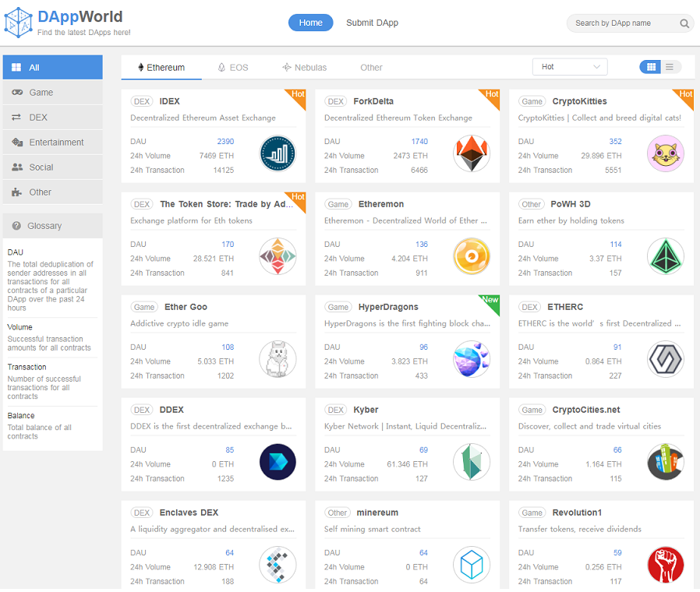Select the DEX category in sidebar
This screenshot has height=592, width=700.
tap(53, 118)
